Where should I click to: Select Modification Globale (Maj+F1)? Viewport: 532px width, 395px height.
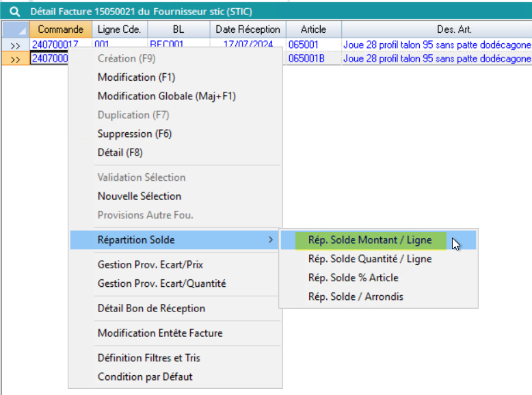click(166, 97)
